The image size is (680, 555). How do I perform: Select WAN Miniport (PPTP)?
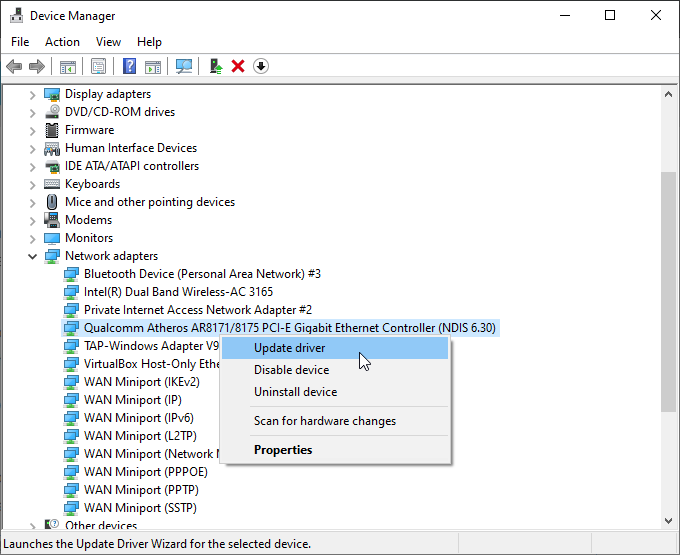click(141, 490)
